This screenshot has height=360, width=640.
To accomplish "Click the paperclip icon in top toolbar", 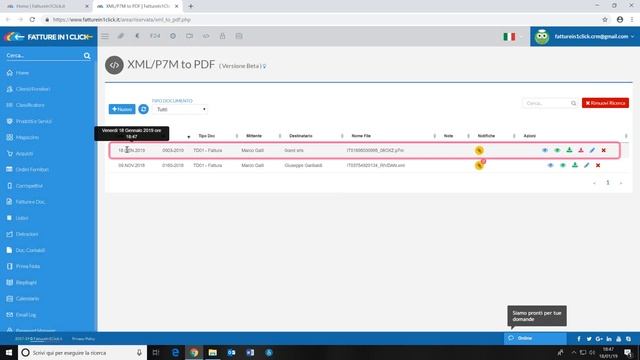I will pos(121,36).
